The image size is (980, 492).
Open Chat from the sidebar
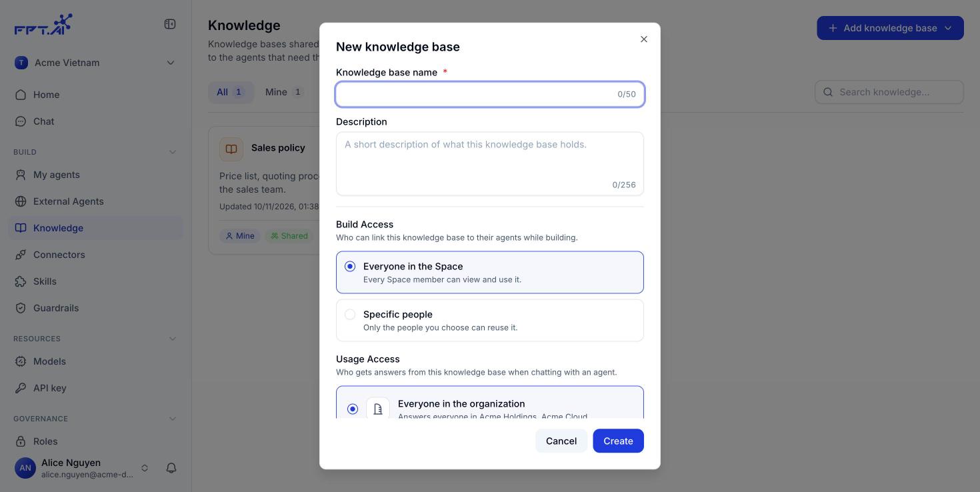(x=95, y=121)
